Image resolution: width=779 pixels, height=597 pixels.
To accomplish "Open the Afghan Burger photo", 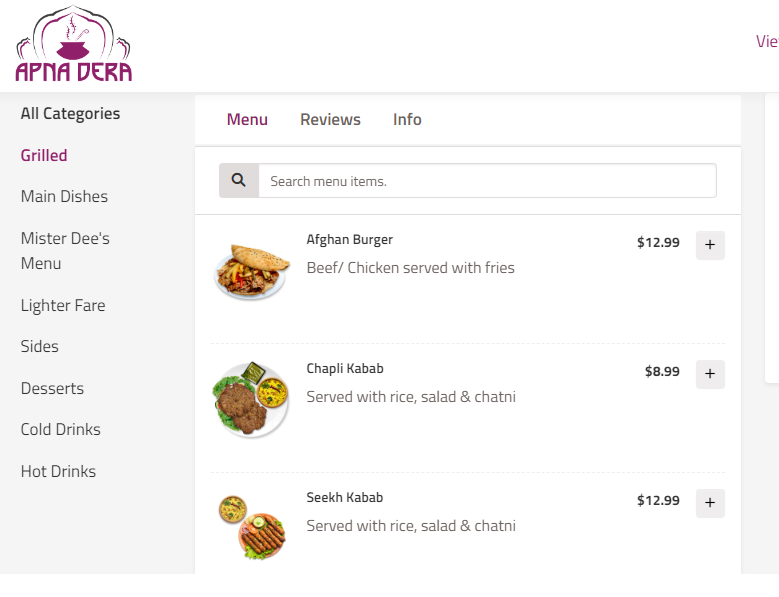I will pos(252,271).
